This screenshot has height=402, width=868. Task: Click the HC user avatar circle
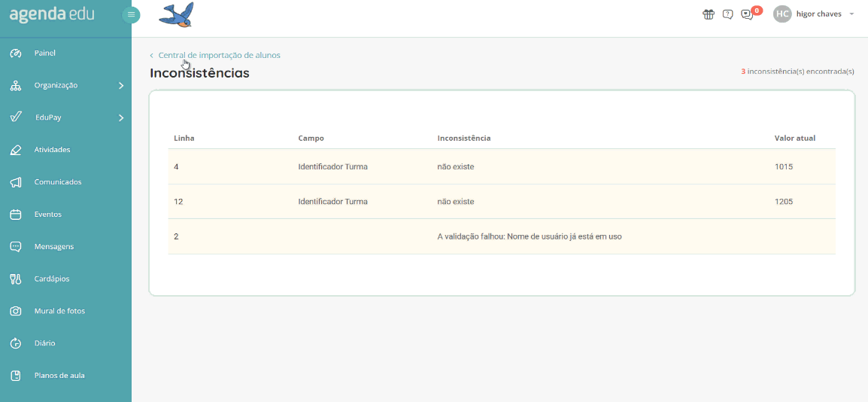click(x=782, y=14)
